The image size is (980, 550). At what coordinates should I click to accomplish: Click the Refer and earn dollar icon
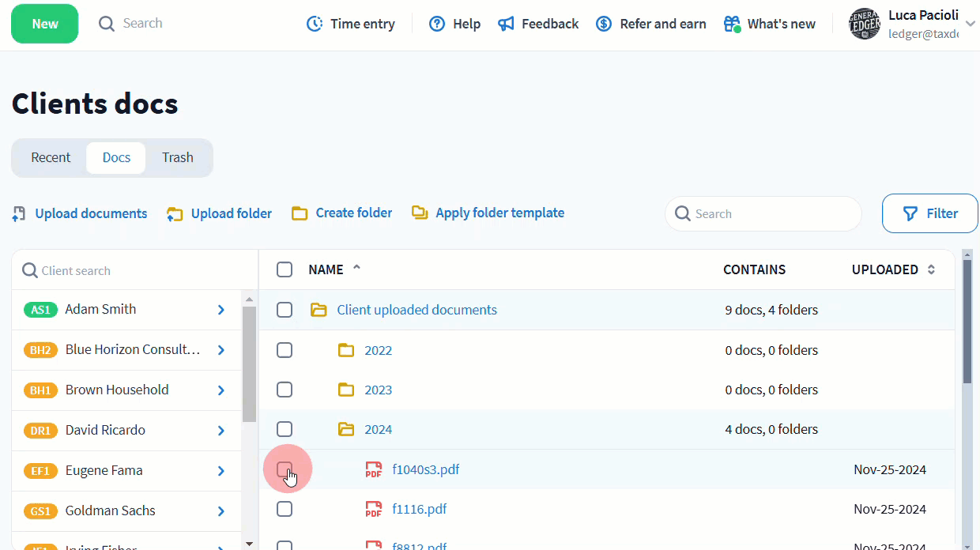tap(604, 24)
